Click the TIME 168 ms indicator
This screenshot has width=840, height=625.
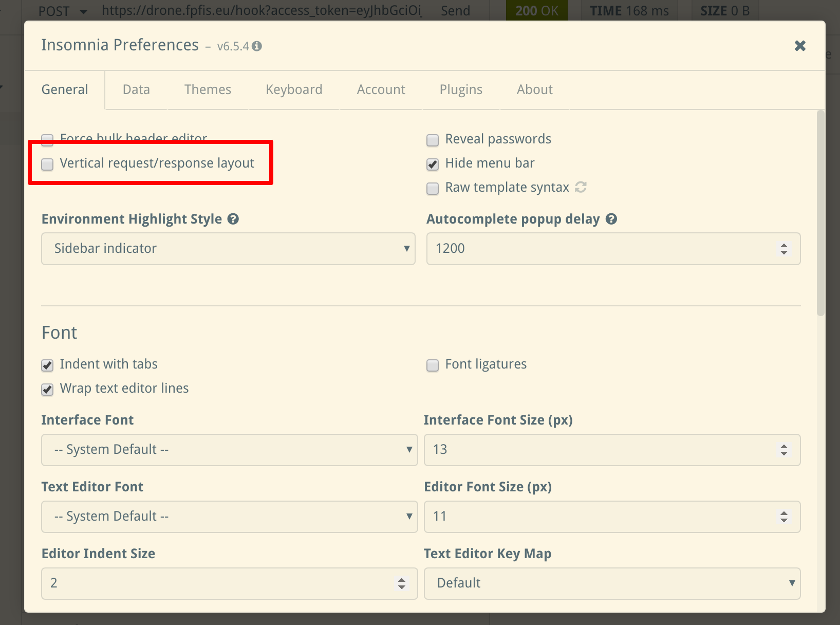[x=629, y=11]
